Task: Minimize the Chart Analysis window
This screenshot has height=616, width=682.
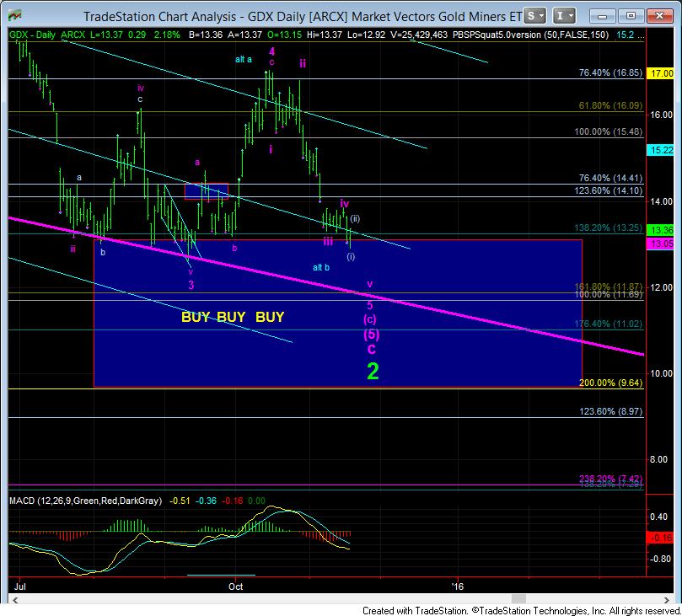Action: [603, 17]
